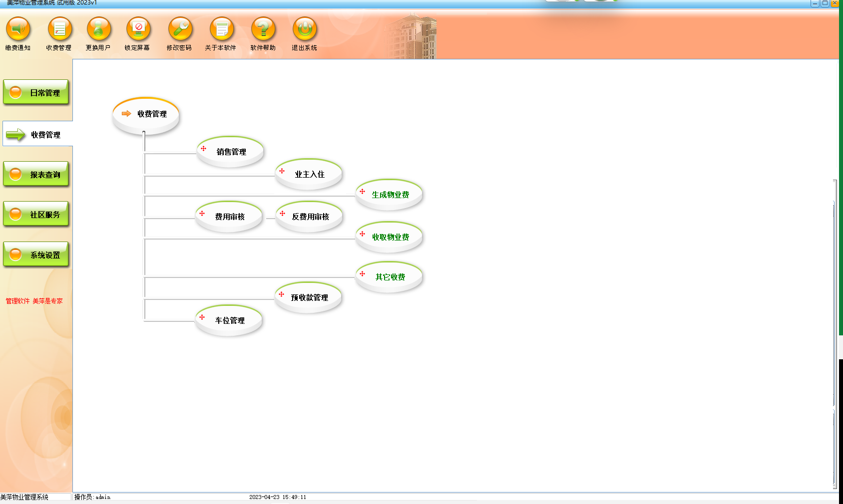Screen dimensions: 843x504
Task: Open the 车位管理 module
Action: tap(229, 320)
